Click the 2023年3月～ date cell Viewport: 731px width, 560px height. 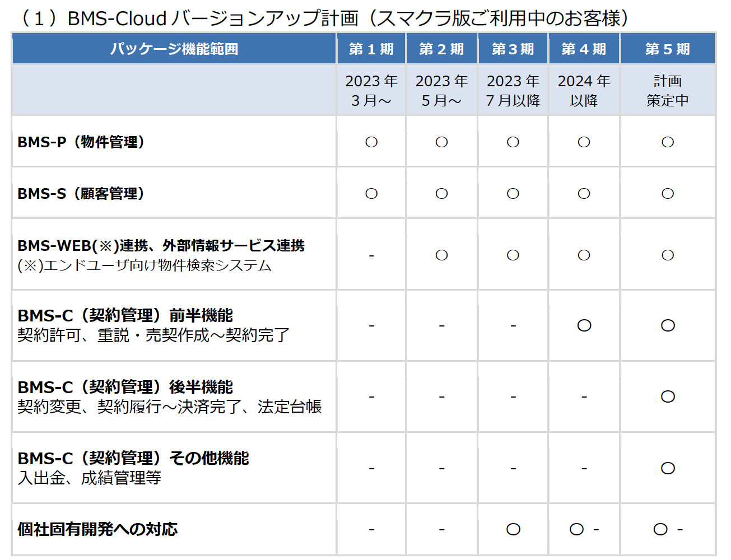(371, 91)
